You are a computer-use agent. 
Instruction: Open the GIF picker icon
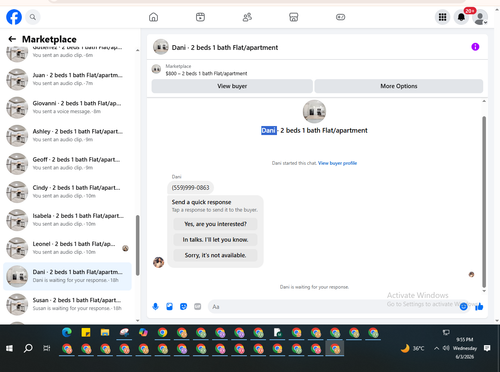tap(198, 306)
